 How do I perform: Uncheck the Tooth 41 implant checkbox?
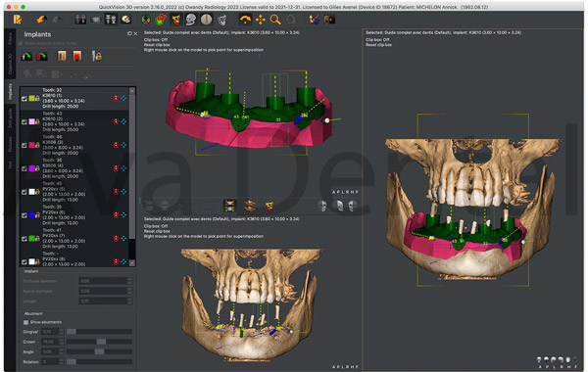[x=24, y=239]
